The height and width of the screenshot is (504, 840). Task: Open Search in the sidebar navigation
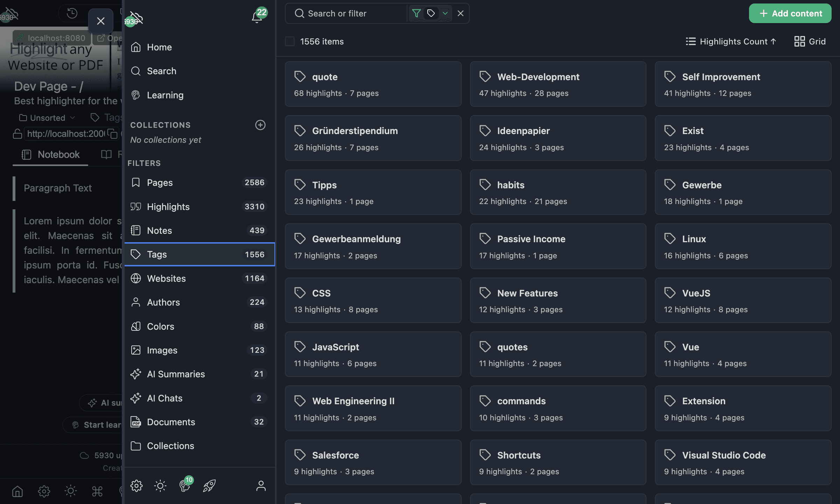[199, 71]
